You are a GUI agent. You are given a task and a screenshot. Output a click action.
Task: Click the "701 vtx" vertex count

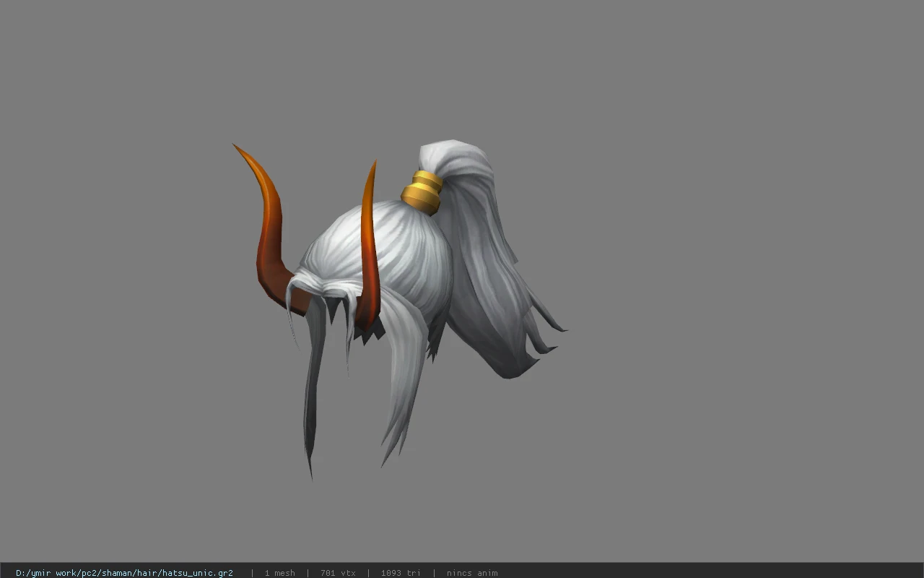(x=338, y=573)
